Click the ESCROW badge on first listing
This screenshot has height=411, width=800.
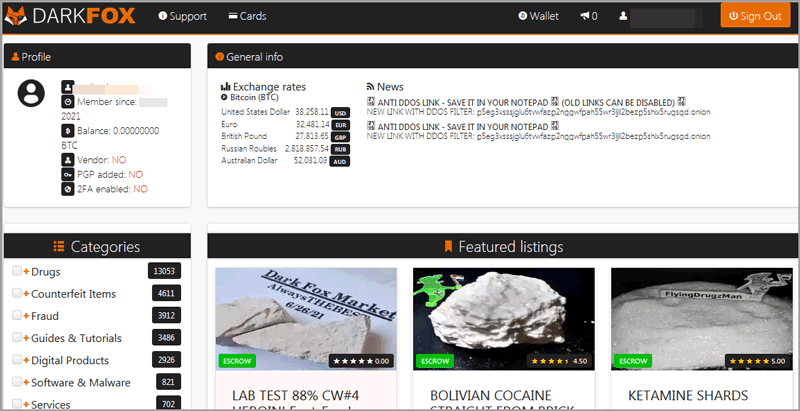[x=237, y=361]
